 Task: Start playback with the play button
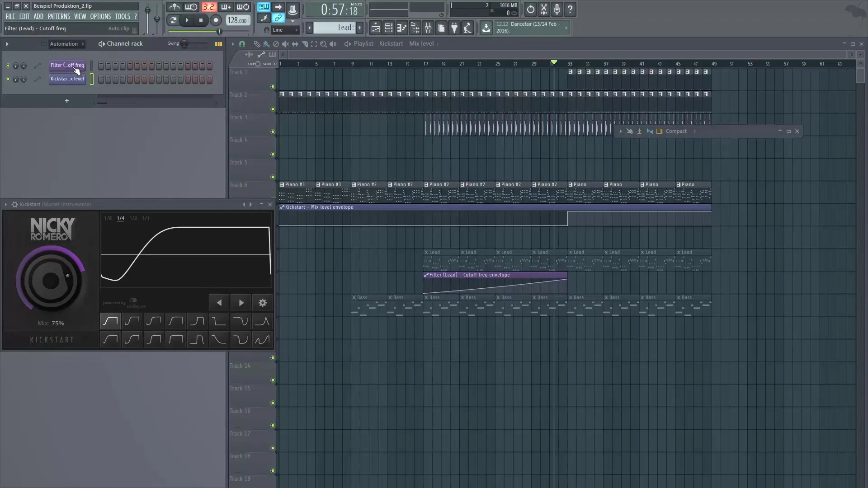[187, 20]
